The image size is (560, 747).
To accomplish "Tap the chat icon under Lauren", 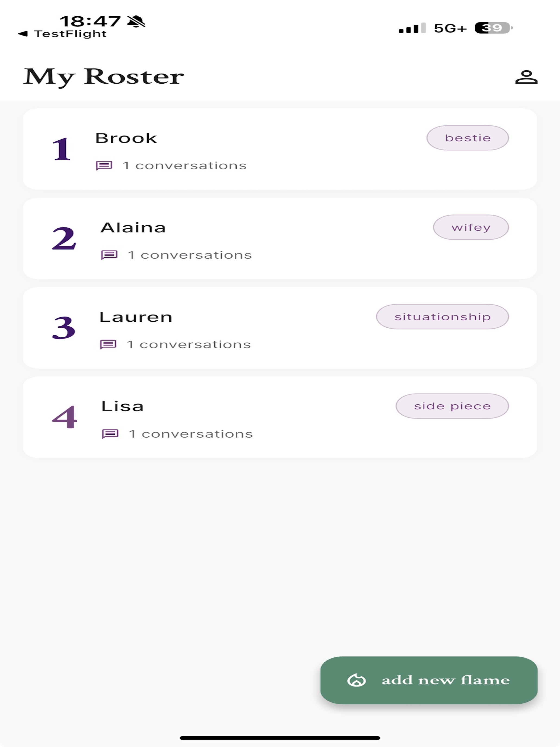I will pos(108,344).
